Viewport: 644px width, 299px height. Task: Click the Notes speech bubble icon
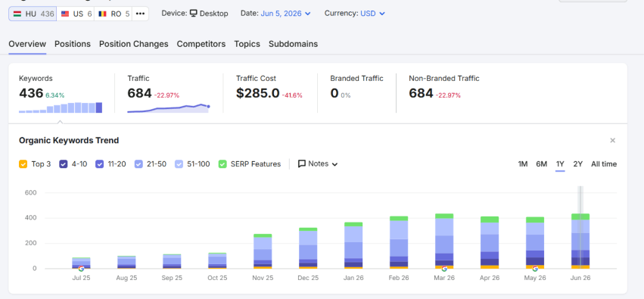(x=302, y=164)
